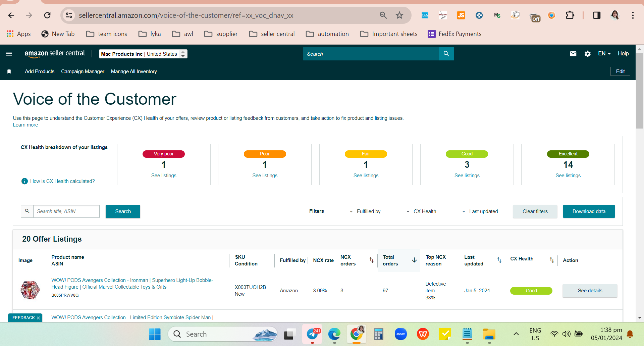Click the amazon seller central logo
Screen dimensions: 644x346
(x=55, y=54)
